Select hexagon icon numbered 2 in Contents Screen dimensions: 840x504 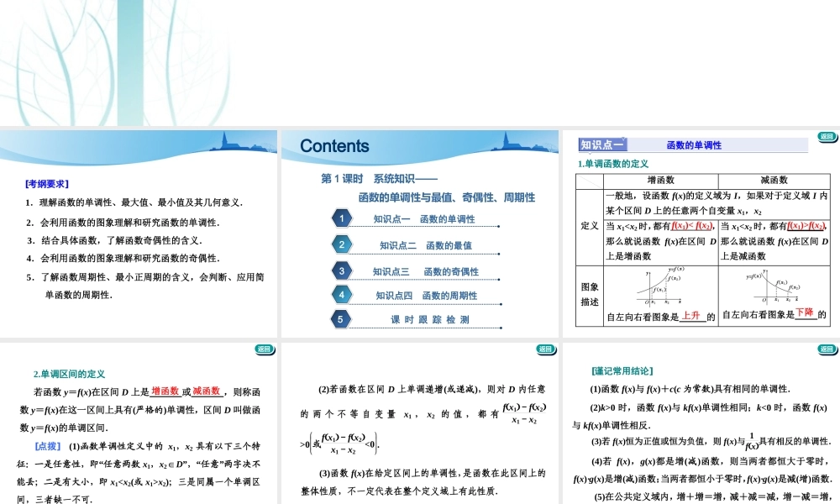[342, 244]
